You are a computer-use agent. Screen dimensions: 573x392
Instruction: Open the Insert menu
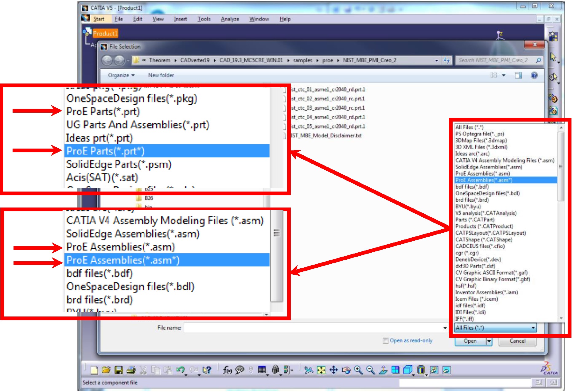180,19
